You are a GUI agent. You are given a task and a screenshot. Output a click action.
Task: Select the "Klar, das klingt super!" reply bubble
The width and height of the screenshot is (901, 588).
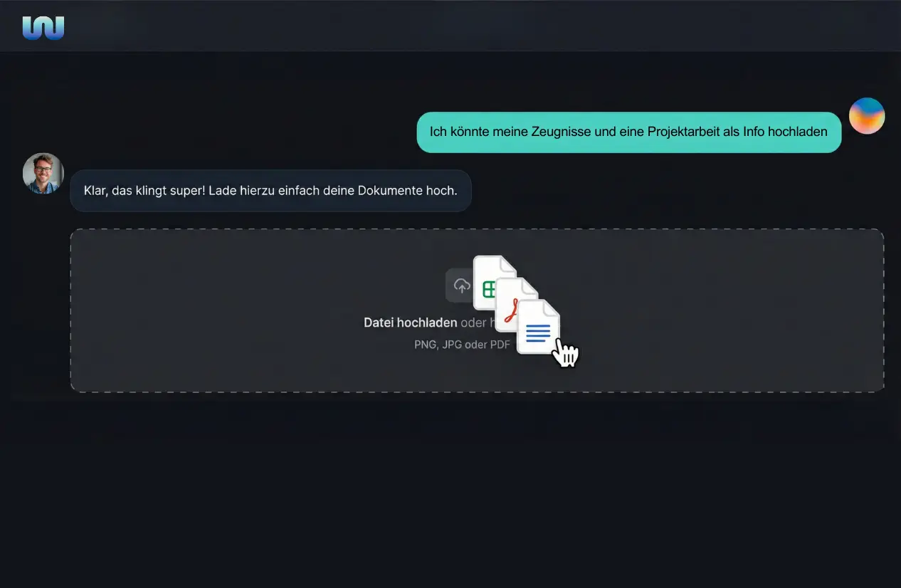point(270,191)
